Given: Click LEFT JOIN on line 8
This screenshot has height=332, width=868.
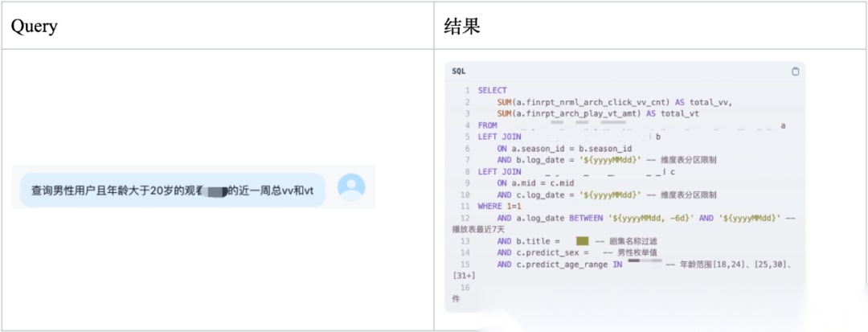Looking at the screenshot, I should (499, 172).
